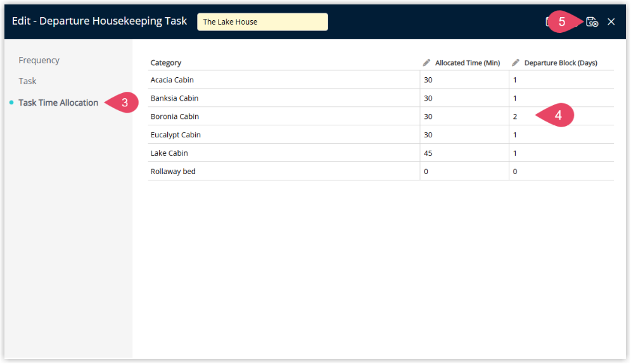Screen dimensions: 631x364
Task: Click the Departure Block (Days) column header
Action: [x=561, y=63]
